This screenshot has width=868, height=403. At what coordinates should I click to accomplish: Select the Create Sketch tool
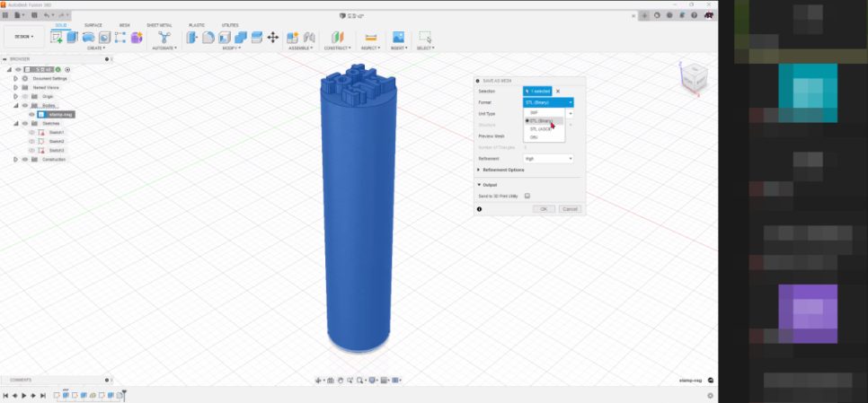click(x=56, y=37)
